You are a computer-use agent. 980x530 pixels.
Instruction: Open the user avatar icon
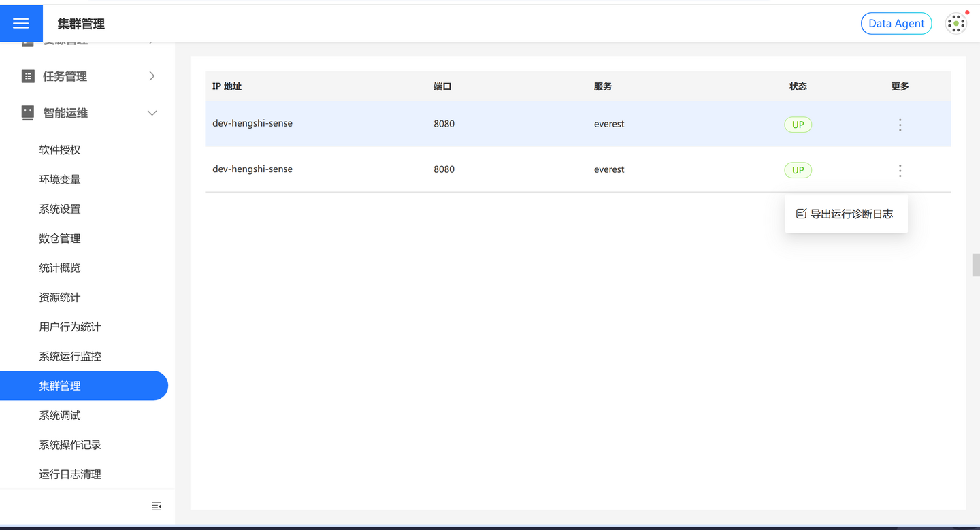(x=955, y=24)
